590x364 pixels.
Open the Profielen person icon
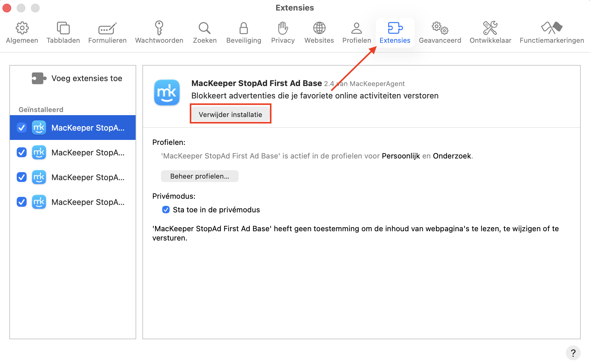[357, 28]
